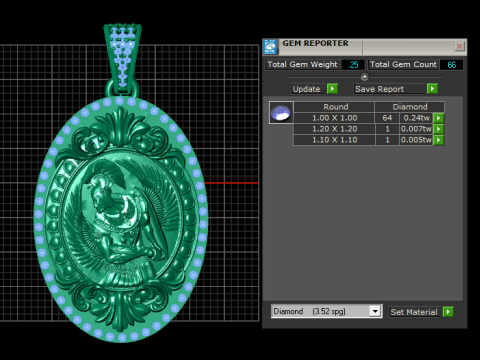Click the 64 gem count cell
Screen dimensions: 480x360
click(x=387, y=118)
